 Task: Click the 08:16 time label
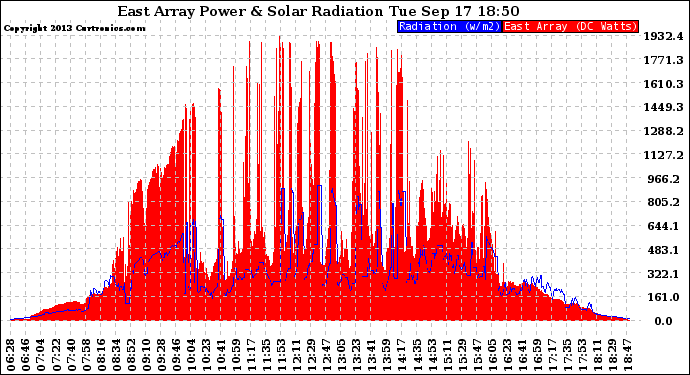pos(101,354)
